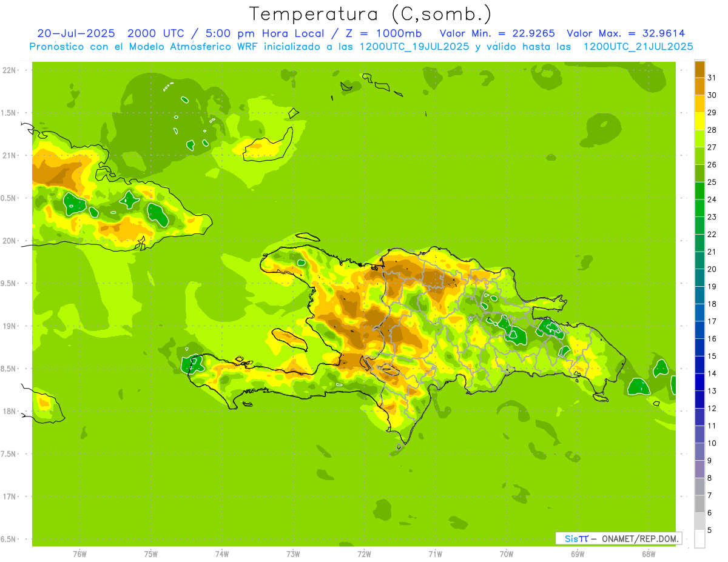Viewport: 728px width, 562px height.
Task: Pick the gray legend band between 6 and 7
Action: 699,504
